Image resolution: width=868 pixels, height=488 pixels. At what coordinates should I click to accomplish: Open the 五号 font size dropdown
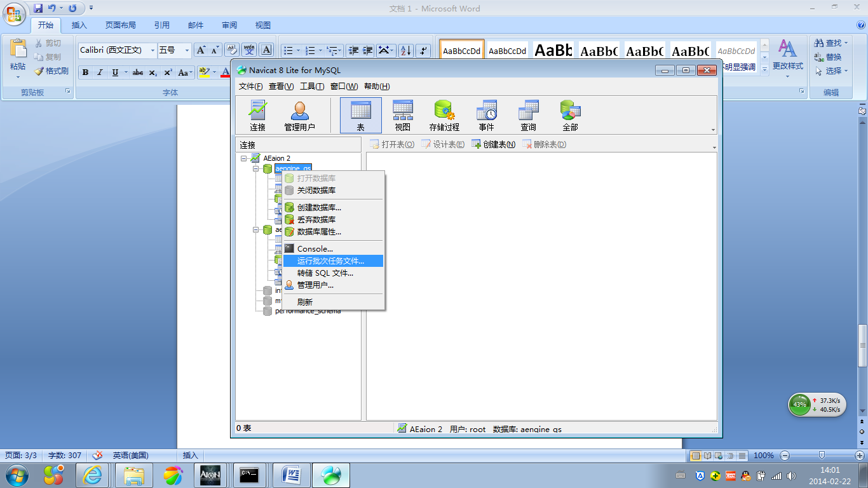coord(187,50)
